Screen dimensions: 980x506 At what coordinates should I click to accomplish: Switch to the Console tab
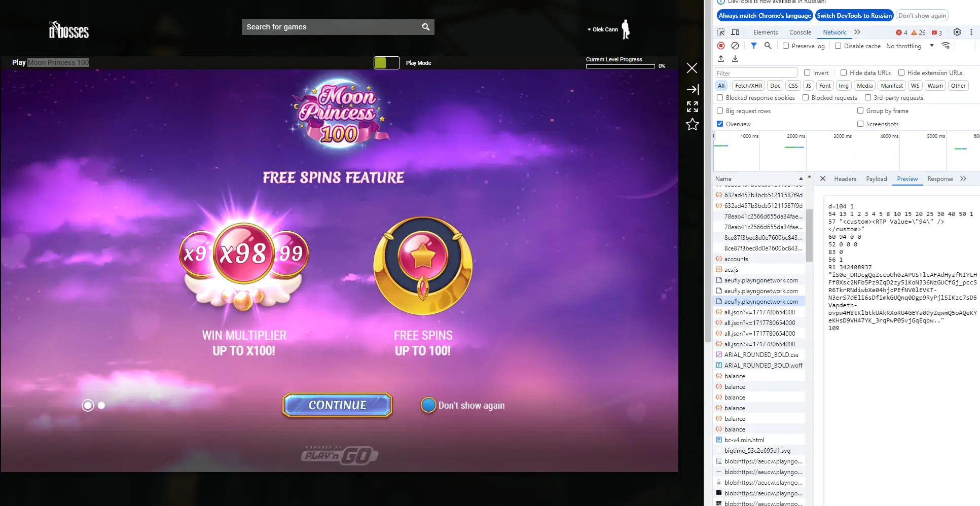[x=800, y=32]
